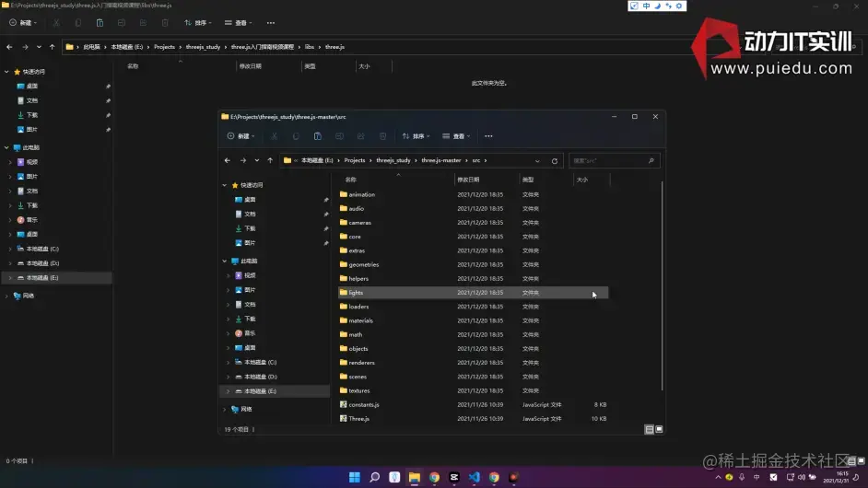Go back in src window navigation
The image size is (868, 488).
tap(228, 160)
